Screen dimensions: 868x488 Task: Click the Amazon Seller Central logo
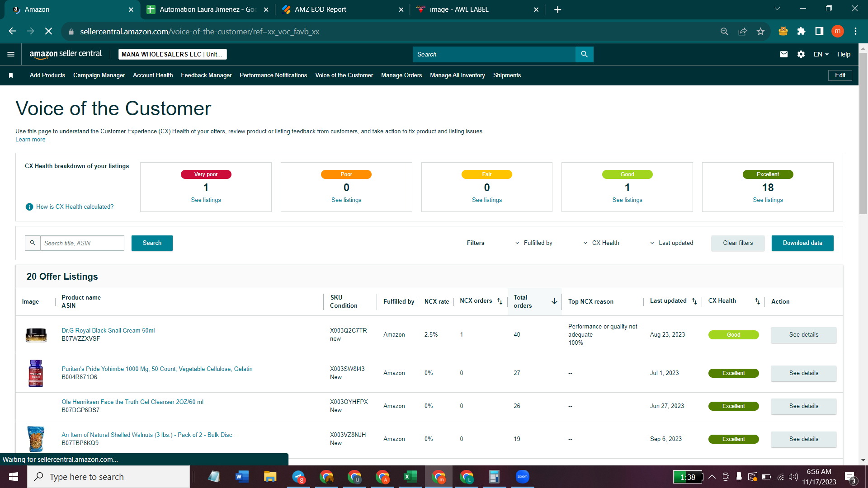(x=66, y=54)
